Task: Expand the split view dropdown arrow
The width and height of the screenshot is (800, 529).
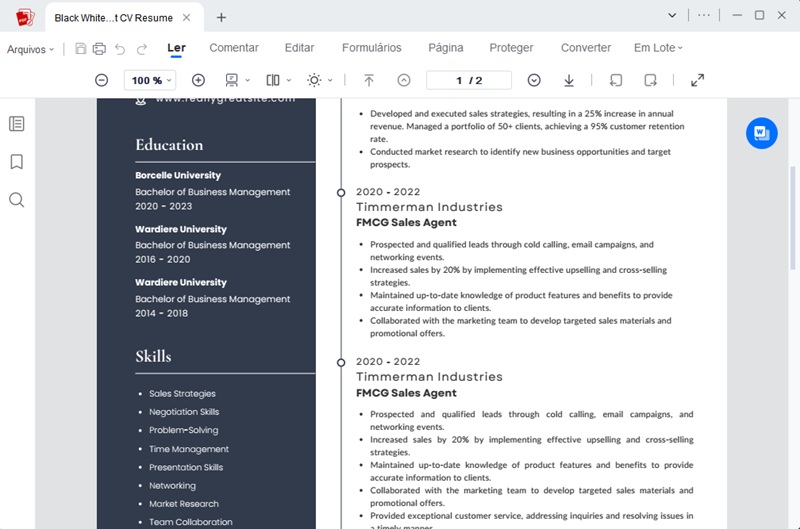Action: tap(289, 80)
